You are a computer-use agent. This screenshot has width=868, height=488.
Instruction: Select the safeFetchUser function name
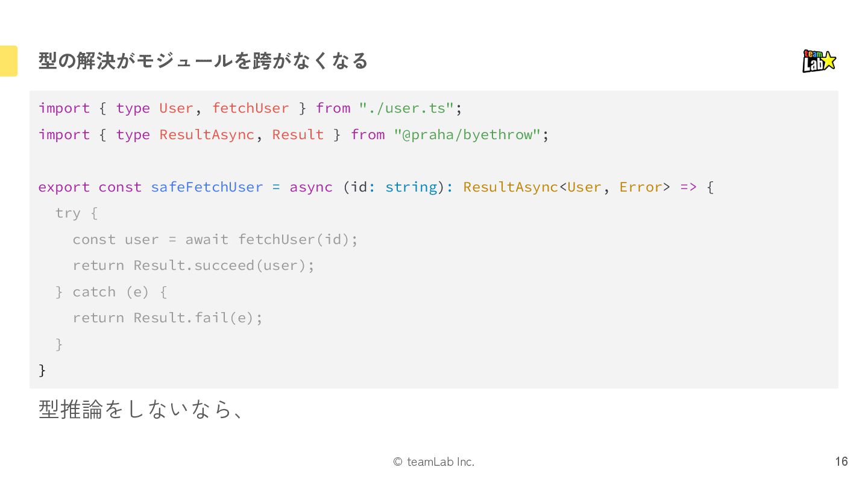point(207,187)
